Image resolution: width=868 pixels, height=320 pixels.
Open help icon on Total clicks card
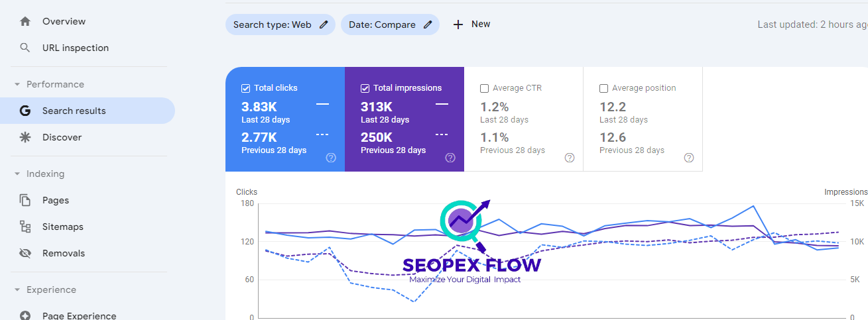(x=331, y=158)
